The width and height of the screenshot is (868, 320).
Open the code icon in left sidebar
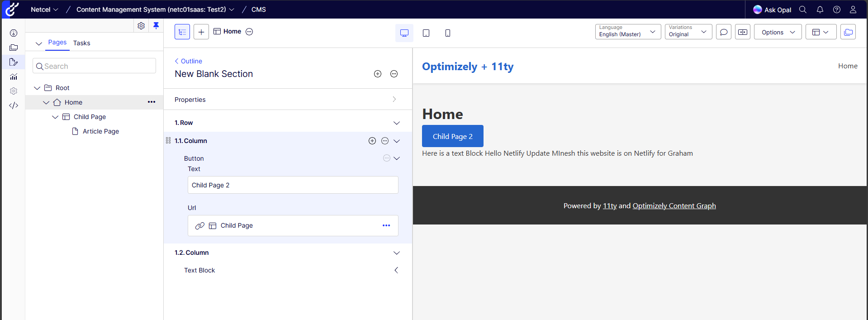point(14,105)
